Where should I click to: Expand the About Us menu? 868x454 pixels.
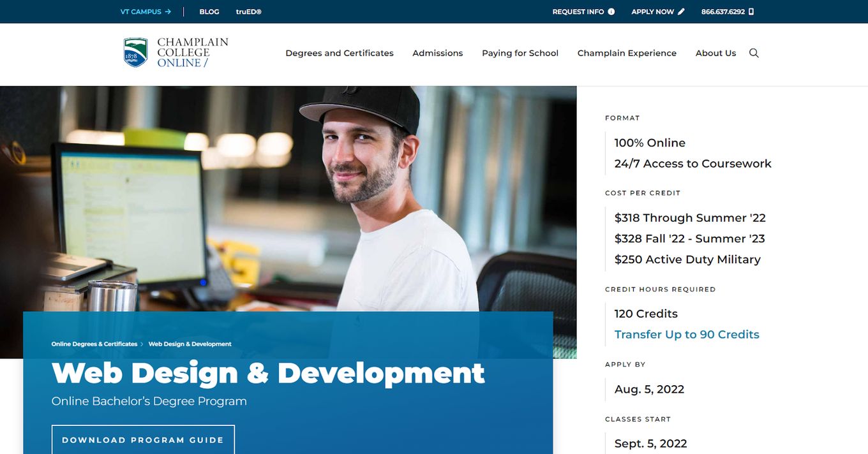click(x=715, y=53)
